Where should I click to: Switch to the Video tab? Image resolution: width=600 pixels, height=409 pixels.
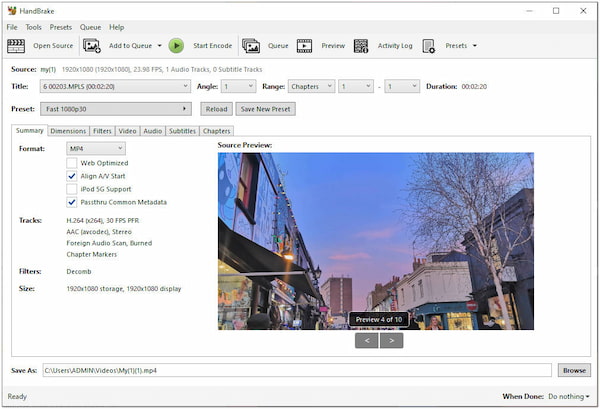(x=127, y=131)
